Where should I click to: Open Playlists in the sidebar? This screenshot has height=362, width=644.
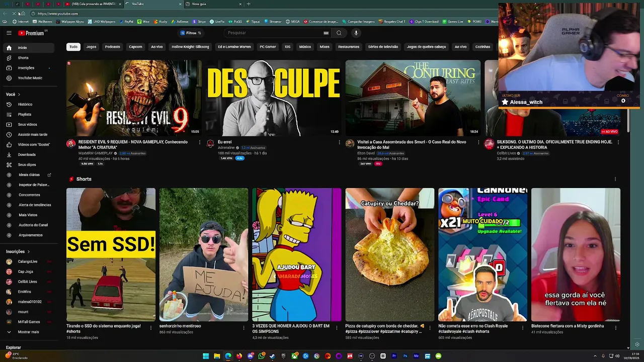tap(28, 114)
